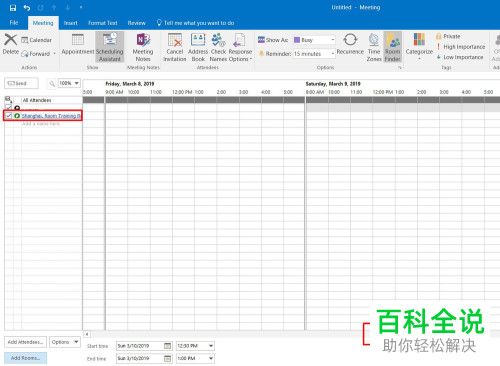This screenshot has height=366, width=500.
Task: Select the Meeting ribbon tab
Action: 43,23
